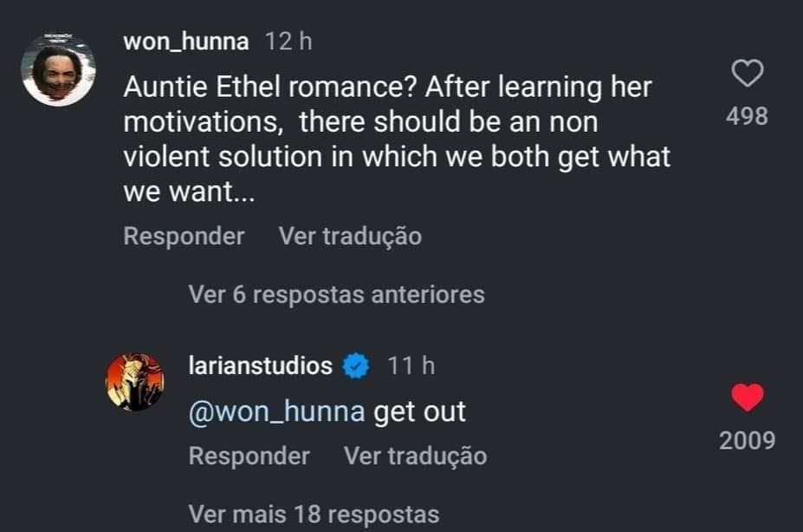Screen dimensions: 803x532
Task: Expand Ver 6 respostas anteriores
Action: tap(336, 295)
